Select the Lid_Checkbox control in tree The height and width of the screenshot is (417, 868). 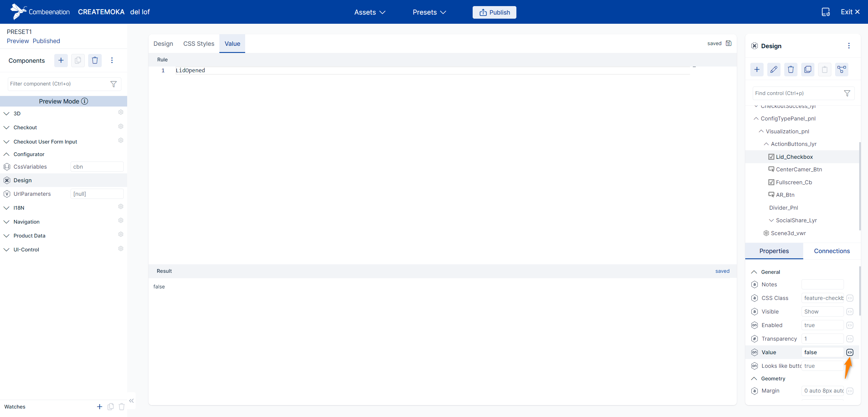[x=794, y=157]
